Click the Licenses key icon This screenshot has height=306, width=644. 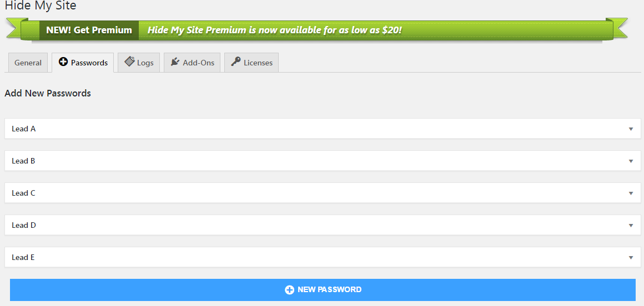coord(236,62)
